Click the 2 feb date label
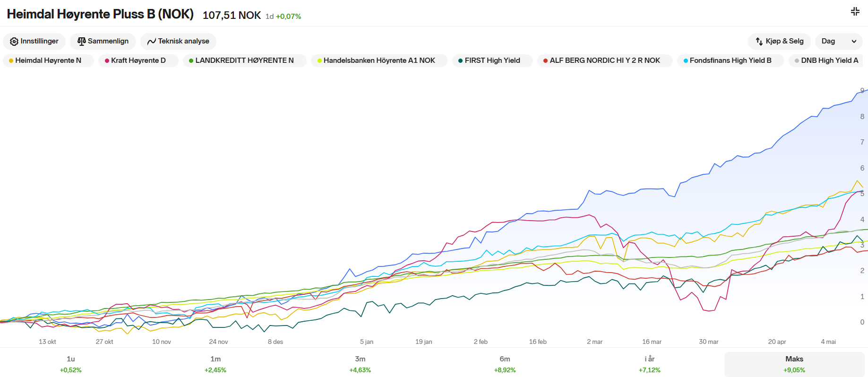 click(x=481, y=342)
